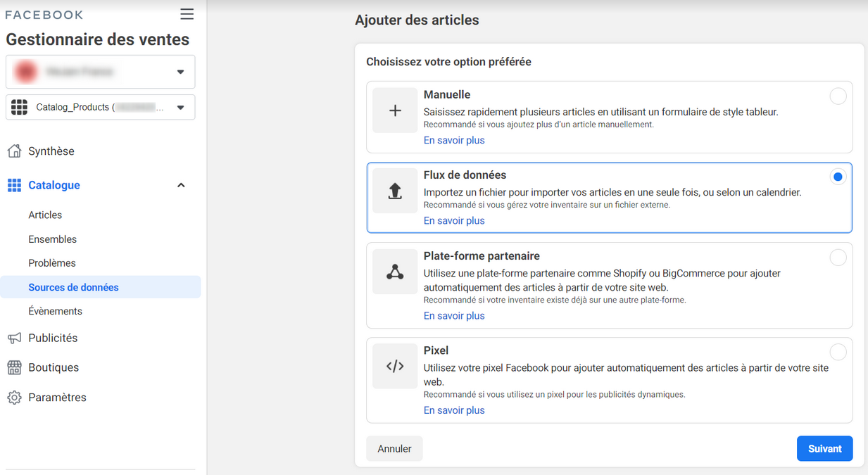Click the Catalogue grid icon
868x475 pixels.
14,185
